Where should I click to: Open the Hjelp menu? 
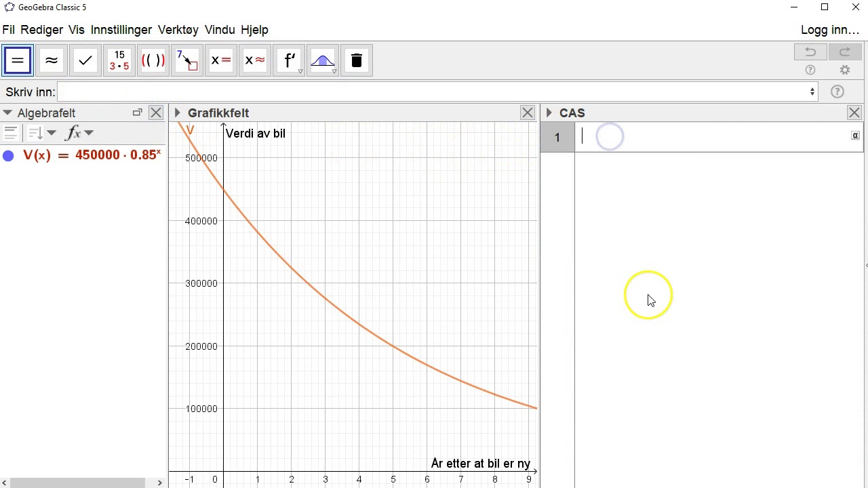[x=254, y=30]
